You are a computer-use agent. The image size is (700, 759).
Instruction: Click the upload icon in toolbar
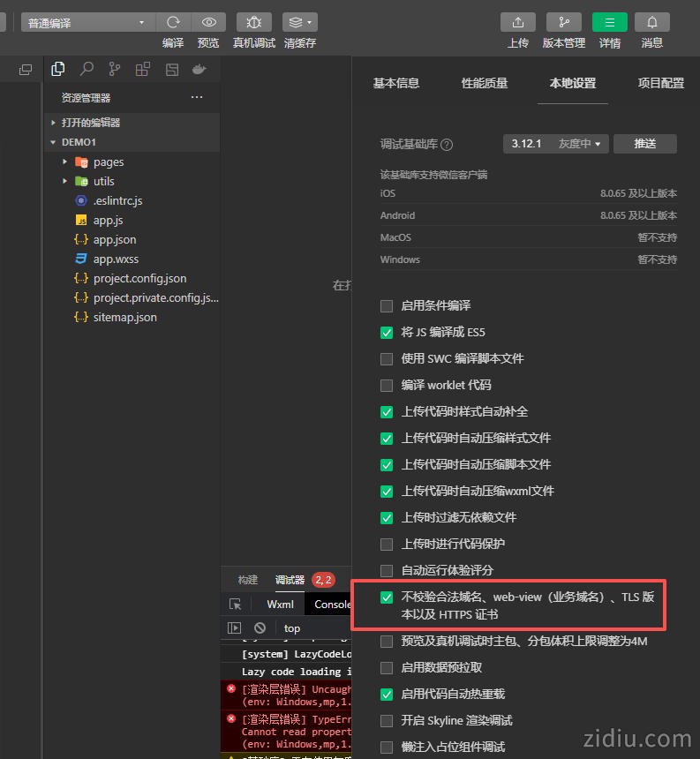tap(518, 22)
